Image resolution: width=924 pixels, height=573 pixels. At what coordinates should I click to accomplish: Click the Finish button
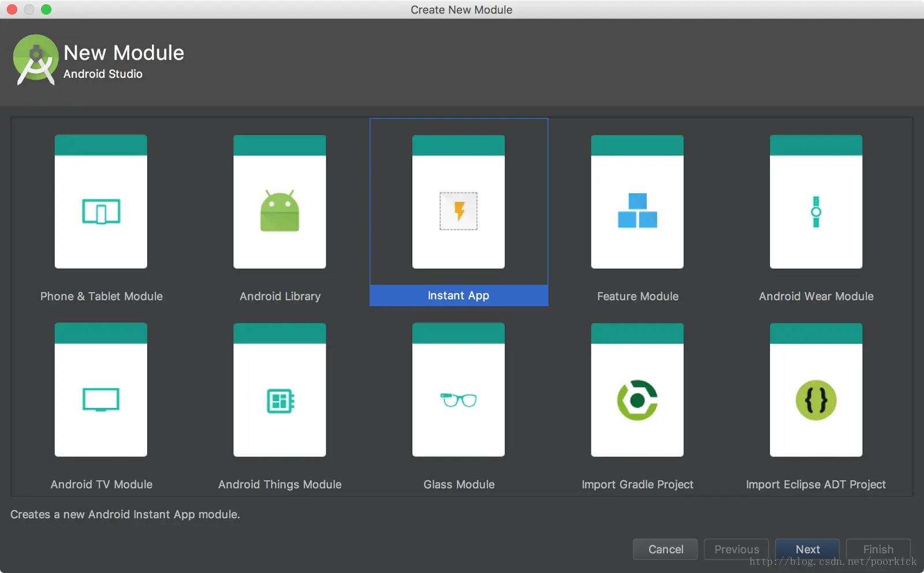878,549
